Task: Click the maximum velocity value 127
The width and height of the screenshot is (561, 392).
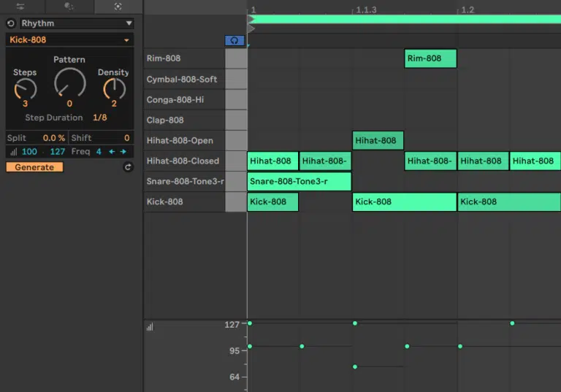Action: (x=57, y=152)
